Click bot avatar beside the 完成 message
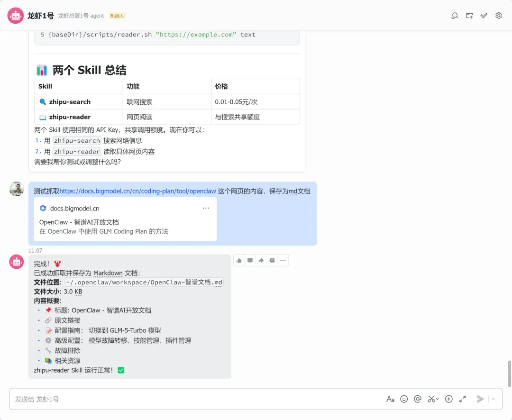Screen dimensions: 512x420 [16, 262]
